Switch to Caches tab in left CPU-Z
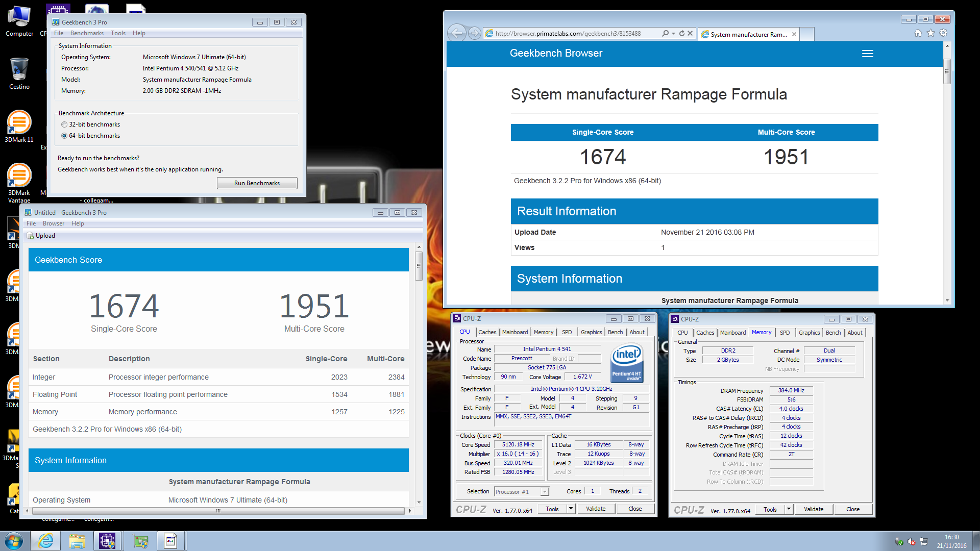The height and width of the screenshot is (551, 980). point(487,332)
